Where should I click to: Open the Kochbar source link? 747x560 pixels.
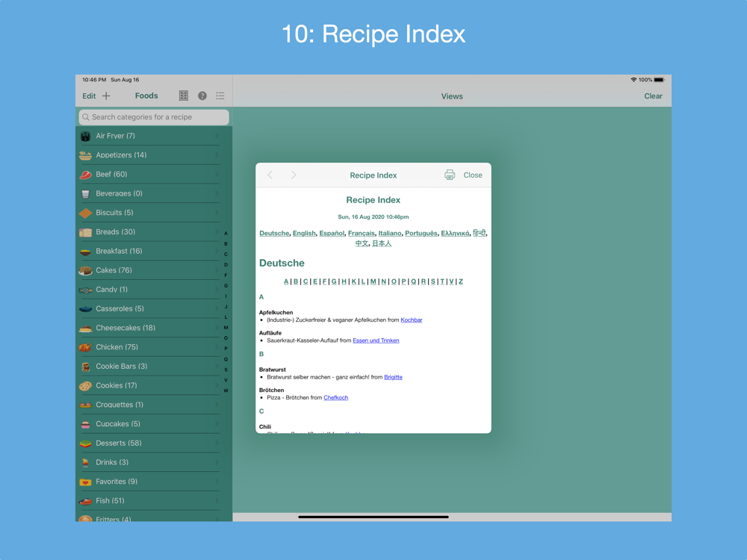[411, 320]
